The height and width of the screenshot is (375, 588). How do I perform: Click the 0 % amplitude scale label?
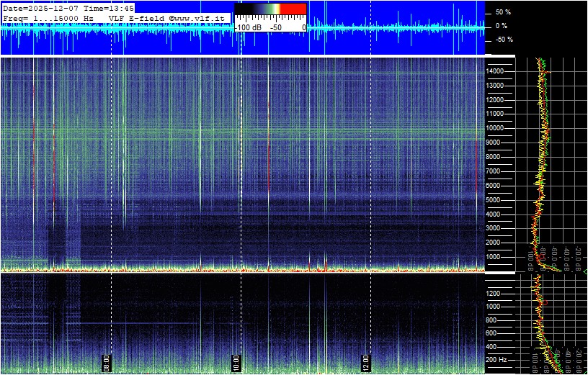(502, 26)
